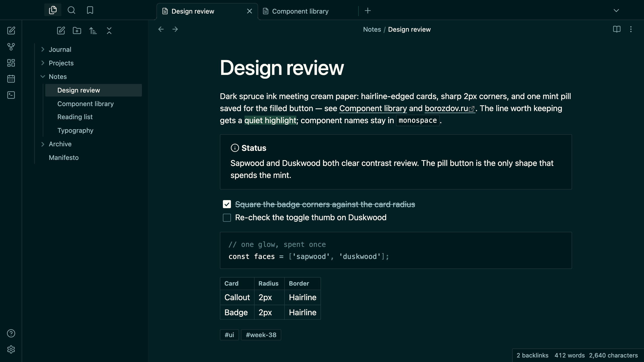The height and width of the screenshot is (362, 644).
Task: Open graph view from ribbon
Action: coord(11,47)
